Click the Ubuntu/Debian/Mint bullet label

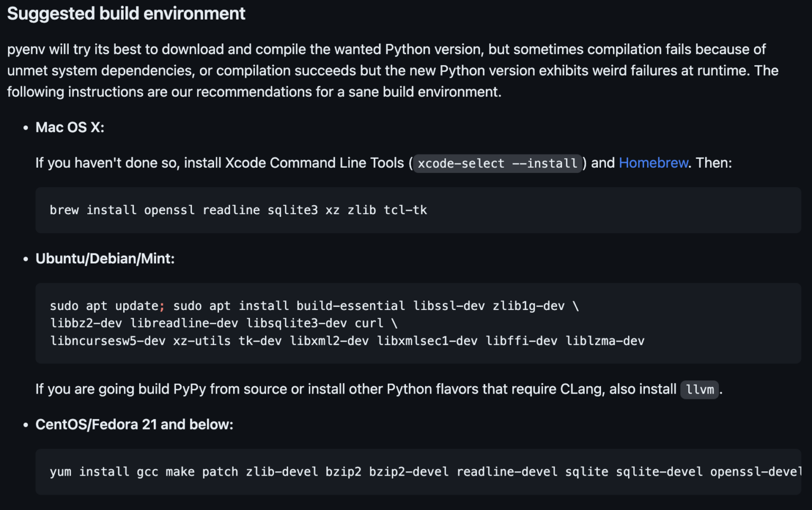coord(105,259)
